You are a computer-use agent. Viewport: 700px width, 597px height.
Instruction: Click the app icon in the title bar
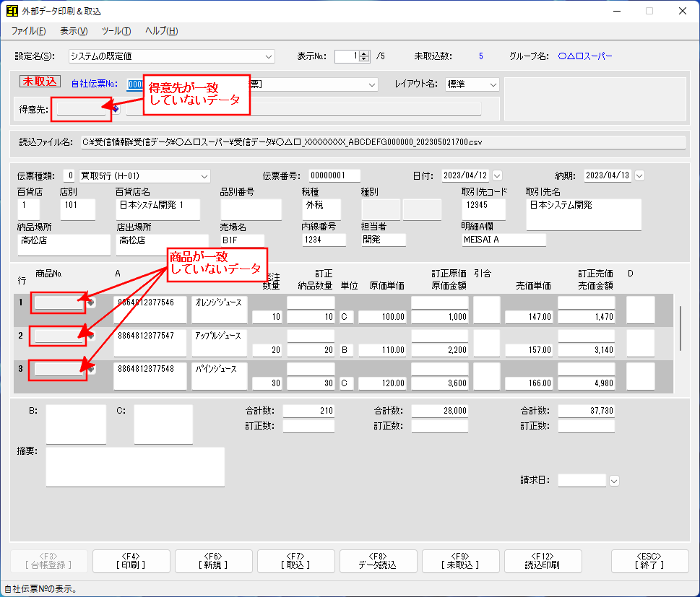12,11
